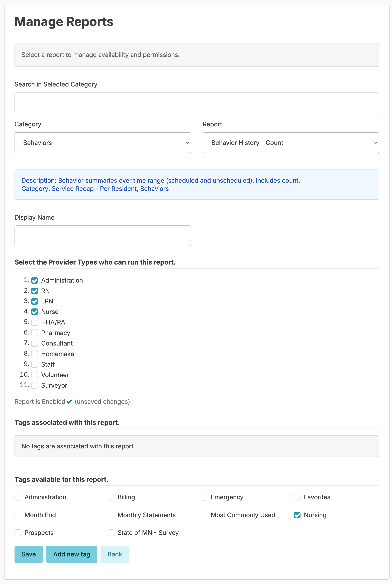Image resolution: width=392 pixels, height=584 pixels.
Task: Select the Favorites tag checkbox
Action: [x=297, y=497]
